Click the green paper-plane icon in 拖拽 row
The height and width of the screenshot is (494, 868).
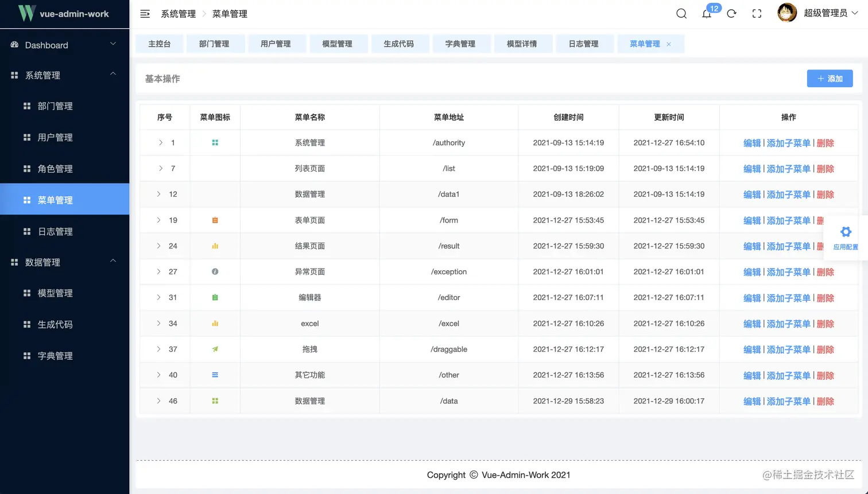pyautogui.click(x=215, y=349)
